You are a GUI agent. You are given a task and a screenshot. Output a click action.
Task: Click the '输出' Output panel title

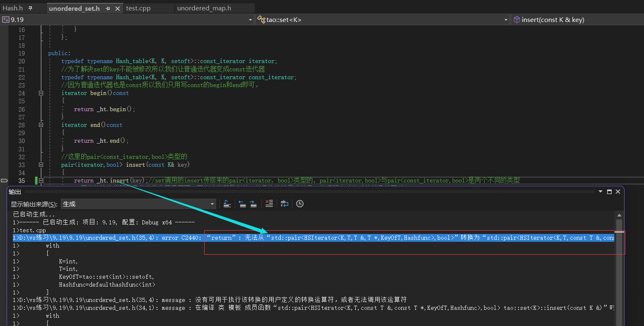15,192
